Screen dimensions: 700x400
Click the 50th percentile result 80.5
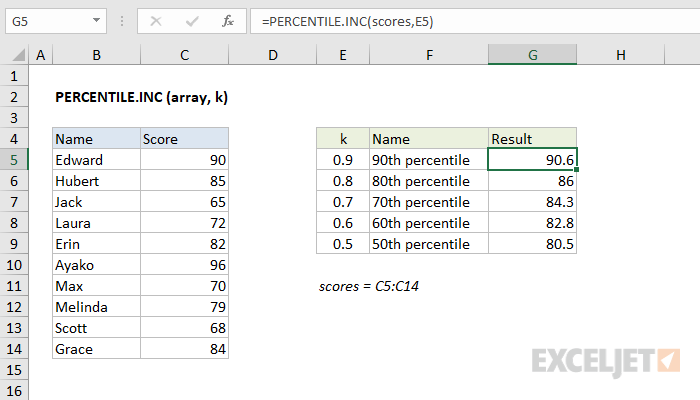click(532, 243)
